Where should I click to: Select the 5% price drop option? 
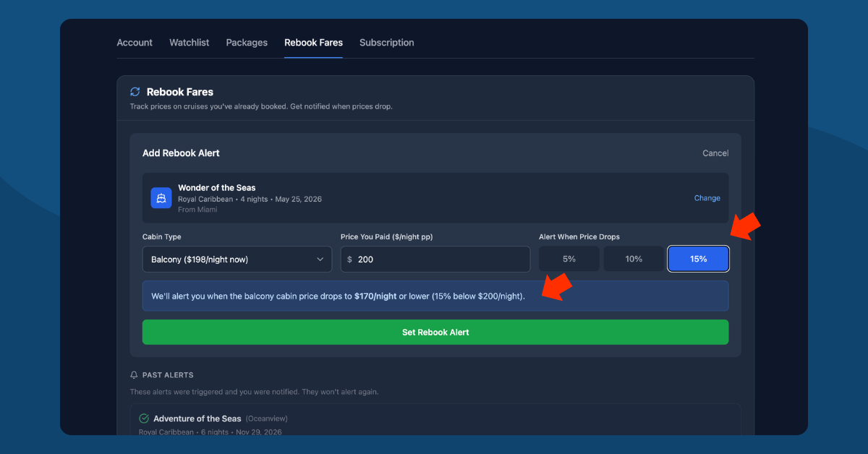569,258
